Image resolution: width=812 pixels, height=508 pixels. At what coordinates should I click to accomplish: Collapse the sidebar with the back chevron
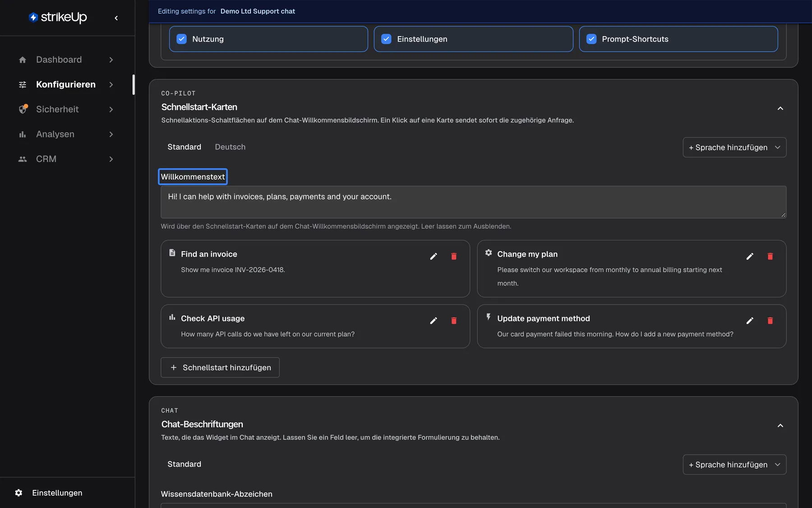click(x=116, y=18)
